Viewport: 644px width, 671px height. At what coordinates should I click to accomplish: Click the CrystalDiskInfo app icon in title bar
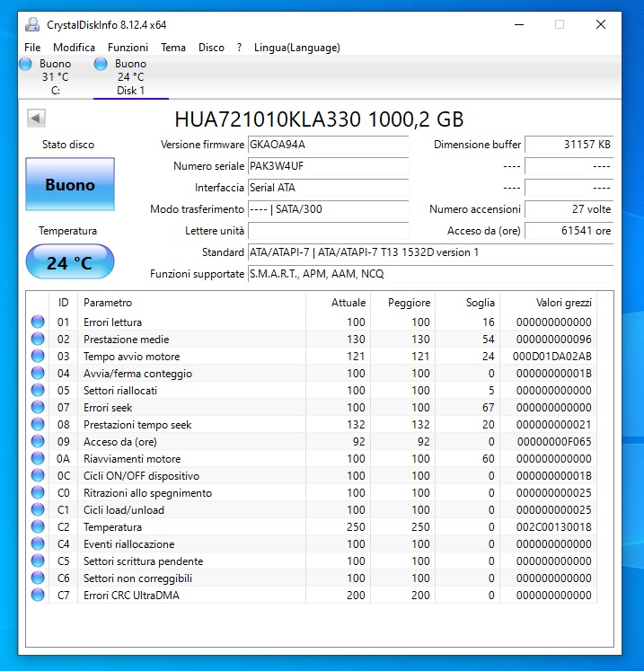pos(32,25)
